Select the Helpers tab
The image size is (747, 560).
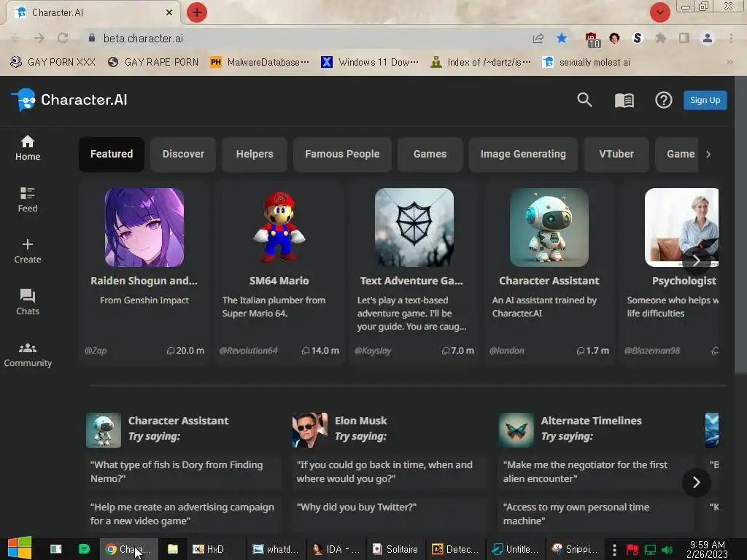(255, 155)
